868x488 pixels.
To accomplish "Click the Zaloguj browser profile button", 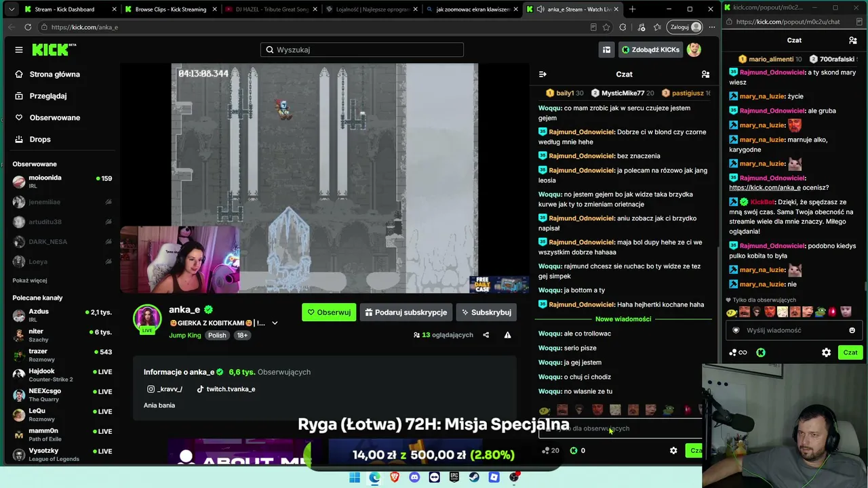I will (x=685, y=27).
